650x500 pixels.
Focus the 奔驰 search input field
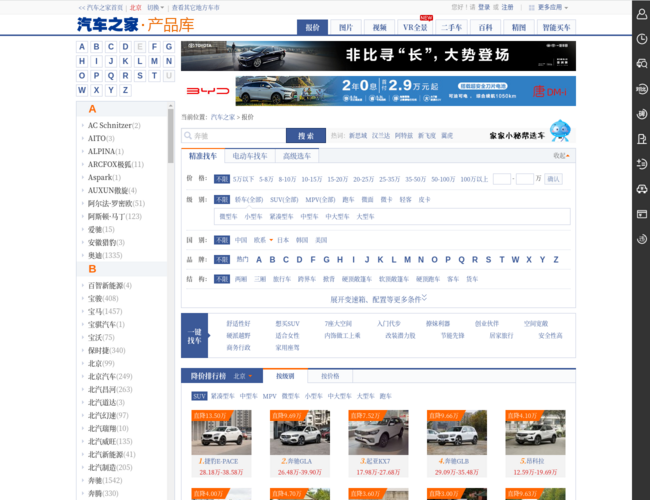(233, 136)
